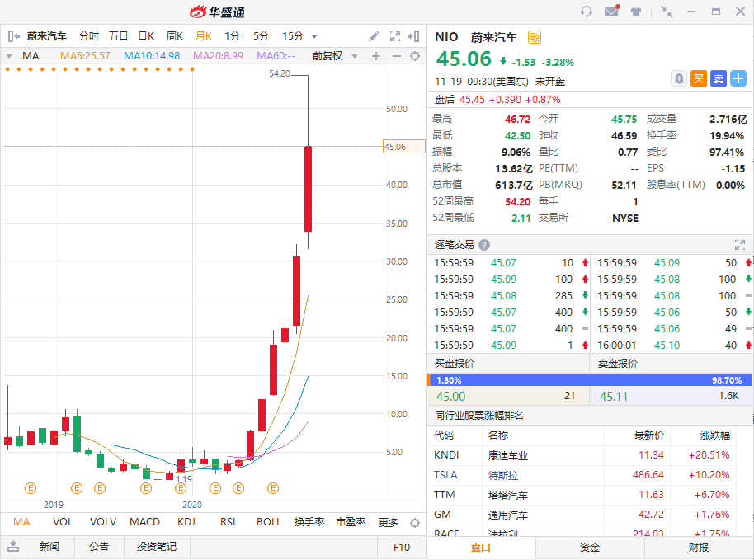Click the bid price 45.00
The image size is (754, 560).
click(450, 397)
